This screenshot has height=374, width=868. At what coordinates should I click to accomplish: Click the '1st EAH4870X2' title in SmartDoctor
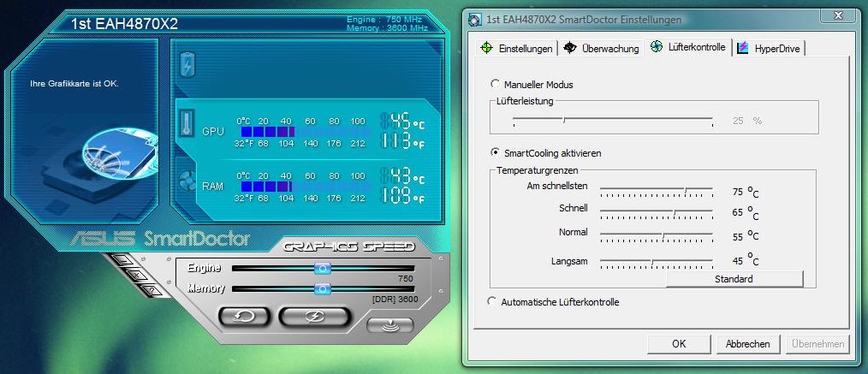pos(124,24)
